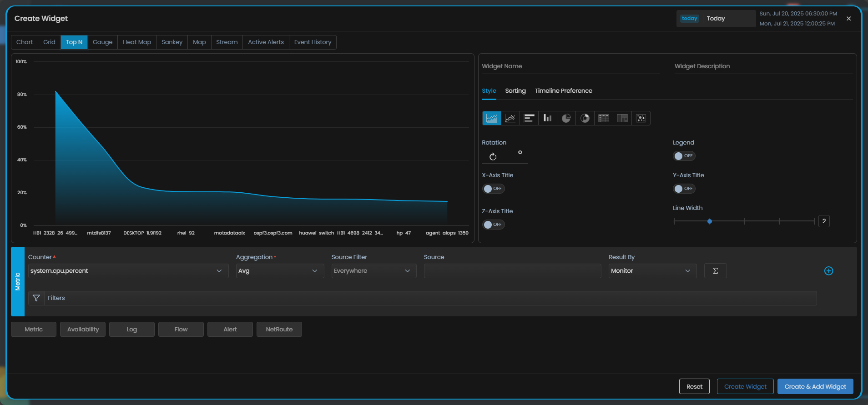Click the Widget Name input field

[571, 66]
